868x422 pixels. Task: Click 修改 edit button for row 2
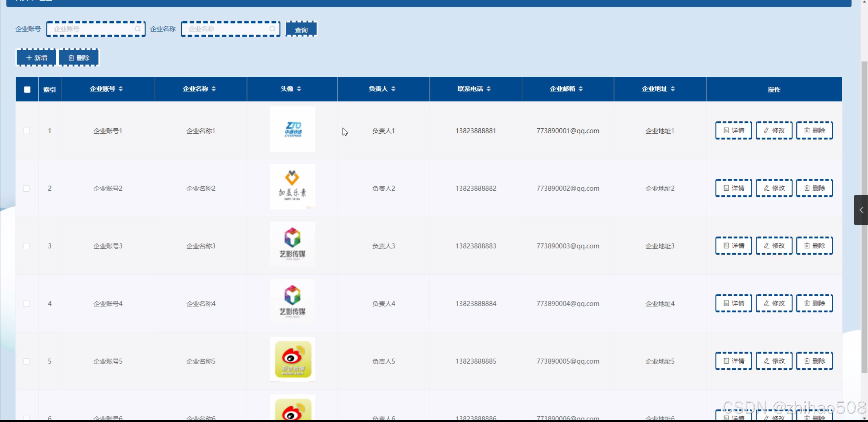(x=774, y=188)
